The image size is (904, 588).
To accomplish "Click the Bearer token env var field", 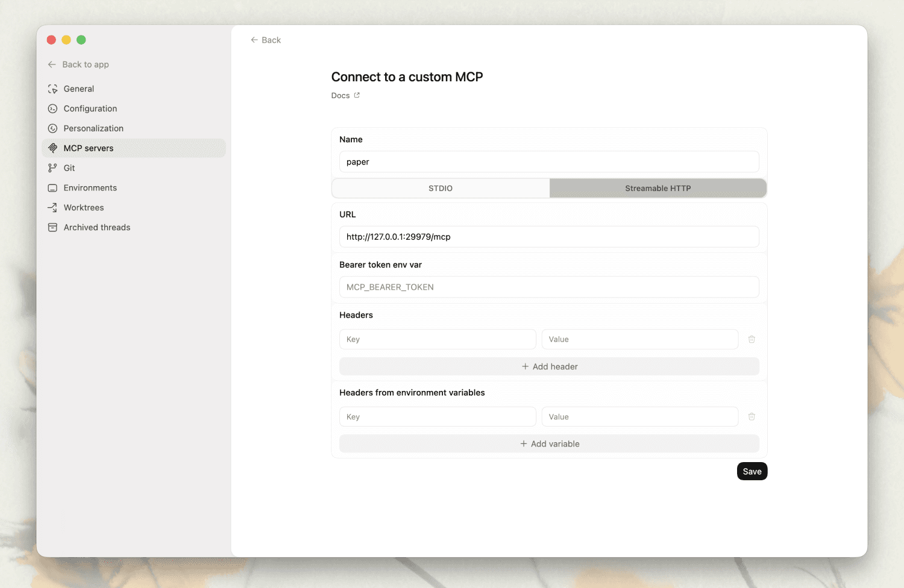I will [549, 287].
